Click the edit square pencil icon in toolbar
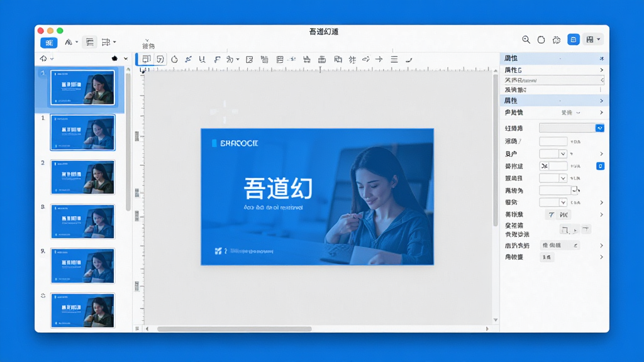The width and height of the screenshot is (644, 362). click(x=249, y=60)
